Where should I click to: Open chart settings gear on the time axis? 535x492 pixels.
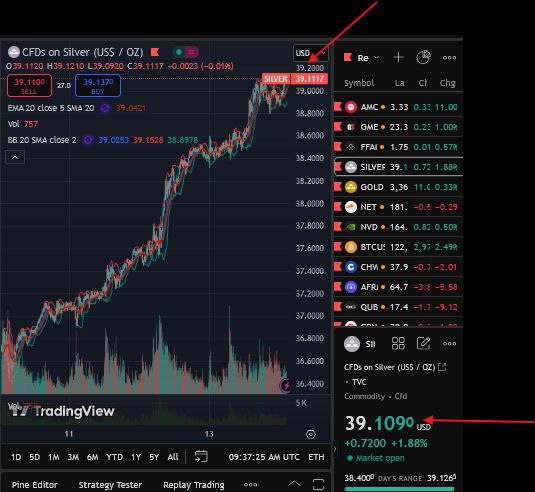[x=311, y=434]
